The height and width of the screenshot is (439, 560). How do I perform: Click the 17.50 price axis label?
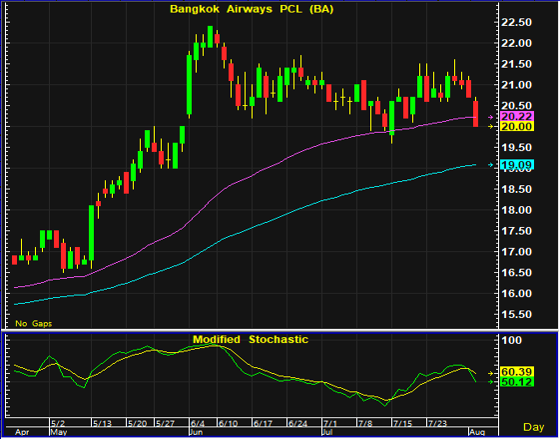pos(516,231)
